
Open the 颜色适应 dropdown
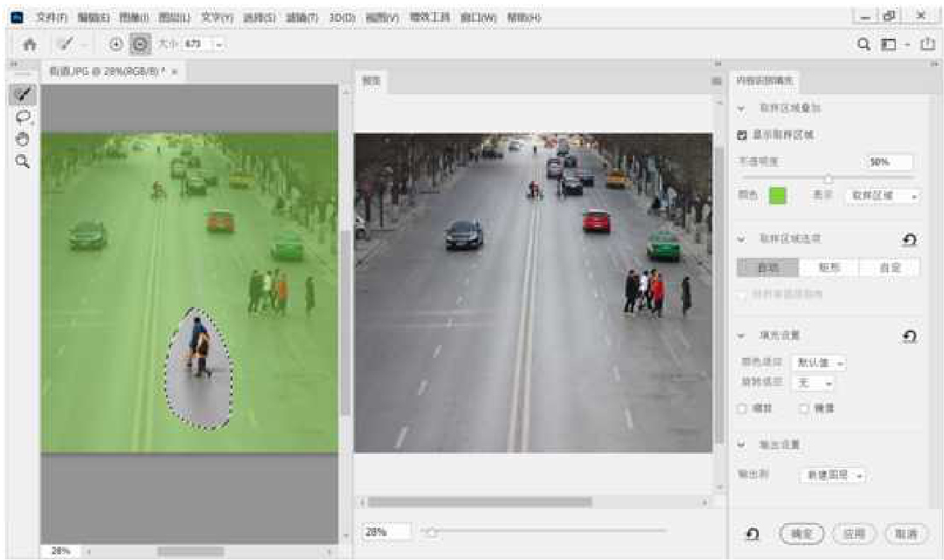point(818,363)
